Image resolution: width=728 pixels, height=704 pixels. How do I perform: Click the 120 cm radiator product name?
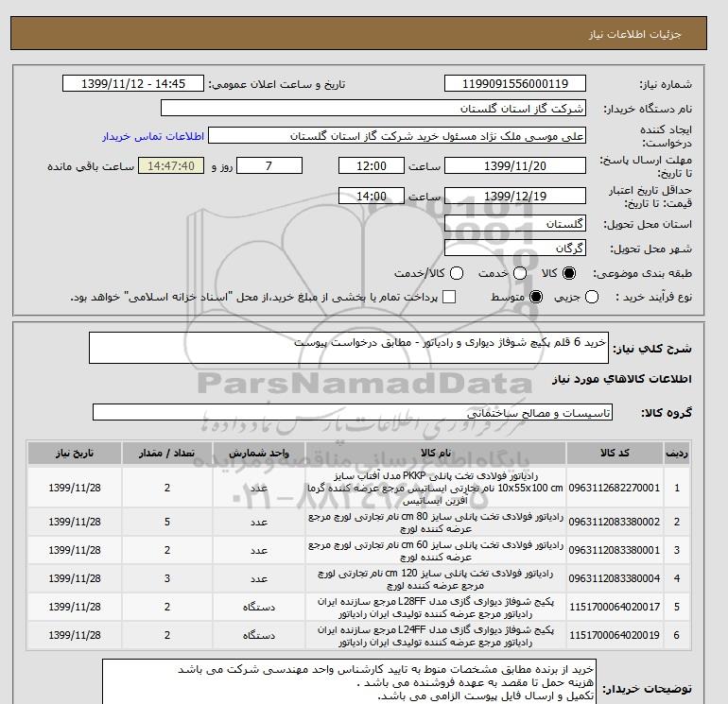click(436, 579)
